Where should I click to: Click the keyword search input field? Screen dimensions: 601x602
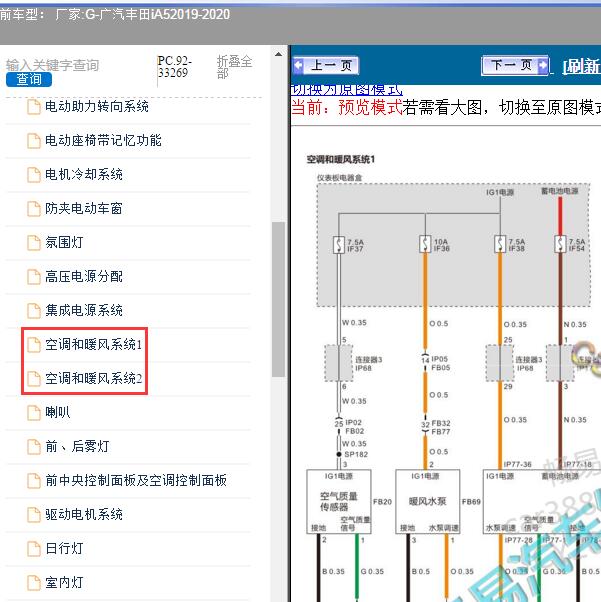tap(53, 65)
